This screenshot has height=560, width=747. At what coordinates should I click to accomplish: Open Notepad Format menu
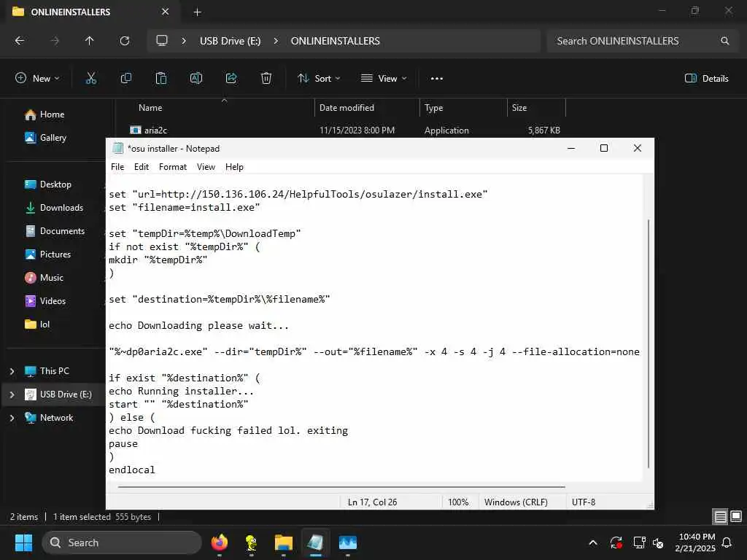coord(173,167)
